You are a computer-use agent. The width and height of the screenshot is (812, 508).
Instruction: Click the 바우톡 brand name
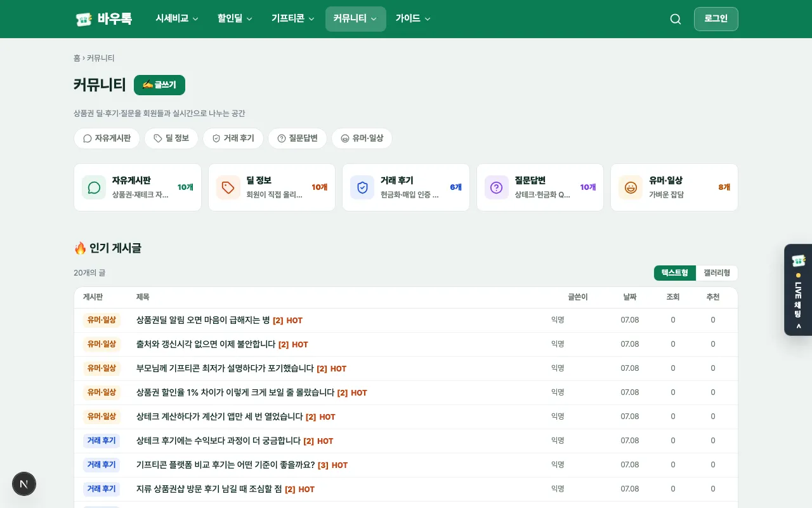click(115, 19)
